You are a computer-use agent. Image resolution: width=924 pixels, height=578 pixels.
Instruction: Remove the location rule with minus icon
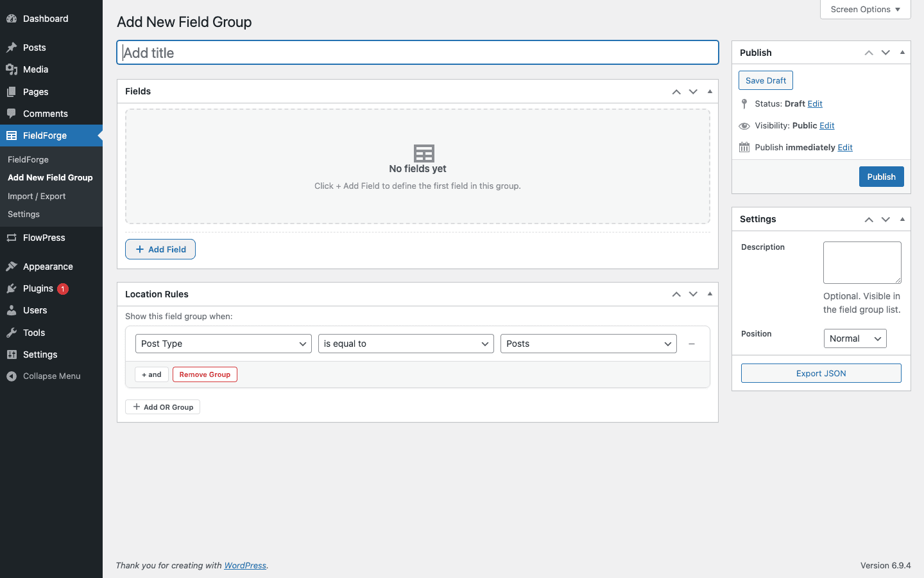coord(692,344)
